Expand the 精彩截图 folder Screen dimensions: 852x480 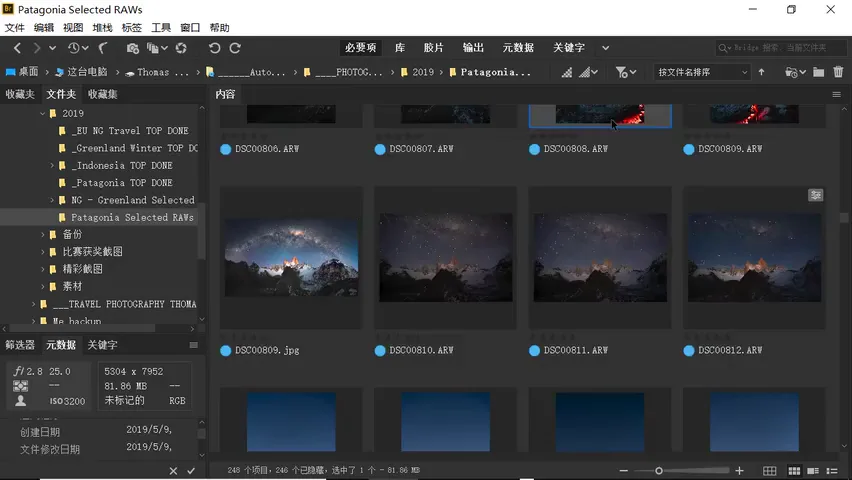click(42, 269)
